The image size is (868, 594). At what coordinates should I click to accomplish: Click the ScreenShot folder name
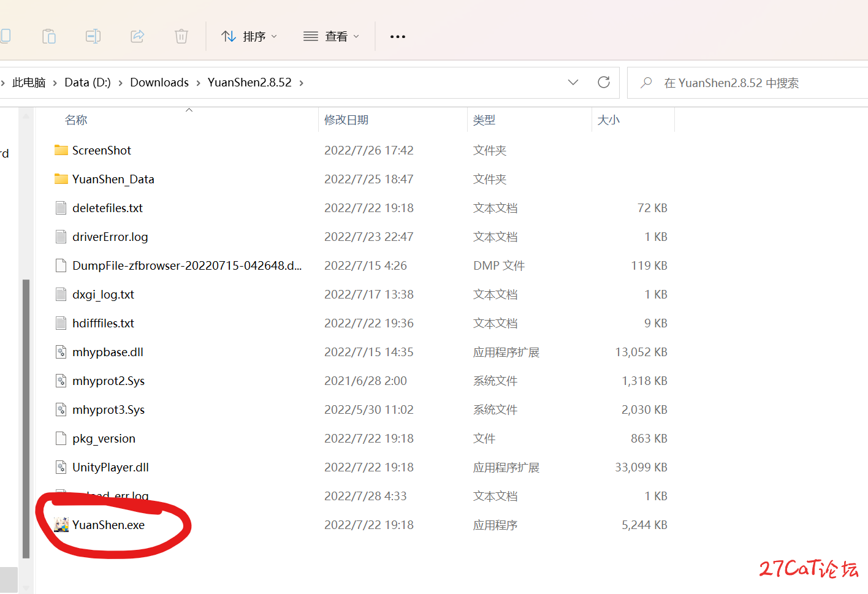pyautogui.click(x=102, y=150)
